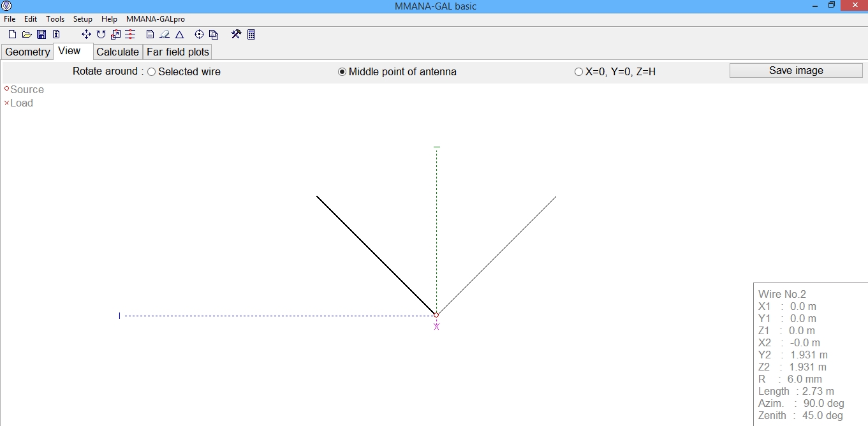The image size is (868, 426).
Task: Click the 'Rotate around :' label
Action: click(x=108, y=71)
